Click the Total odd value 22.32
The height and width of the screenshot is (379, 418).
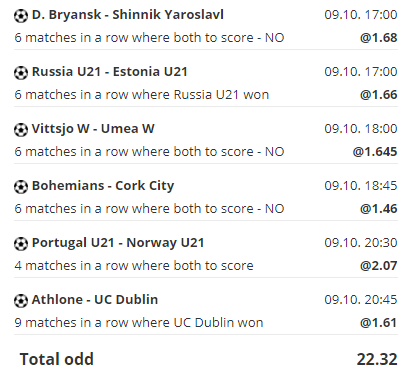coord(377,359)
